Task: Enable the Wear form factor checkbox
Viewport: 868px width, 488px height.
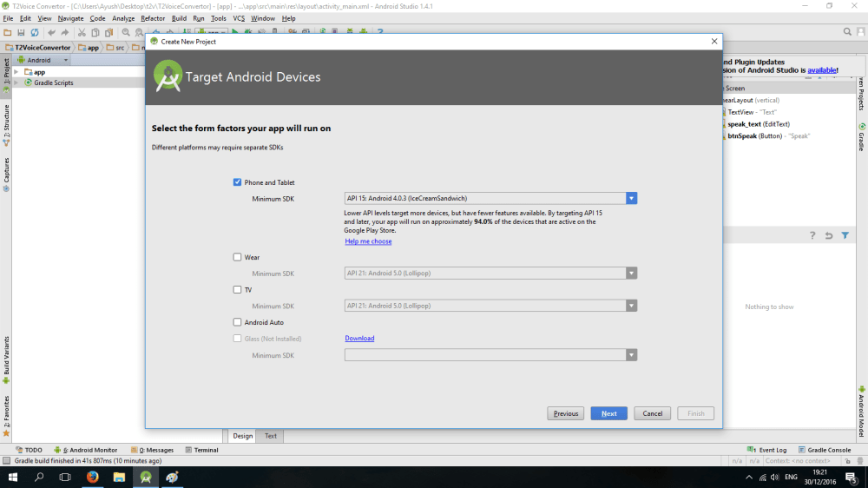Action: (237, 257)
